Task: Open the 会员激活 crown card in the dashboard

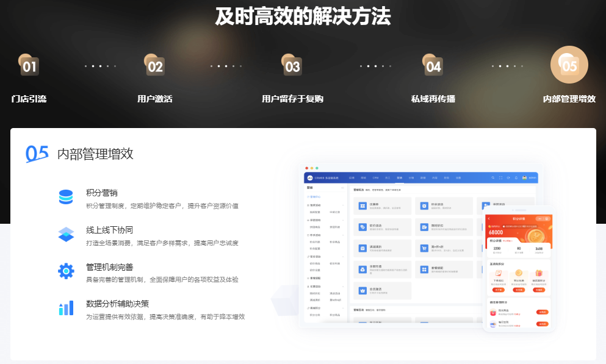Action: 382,290
